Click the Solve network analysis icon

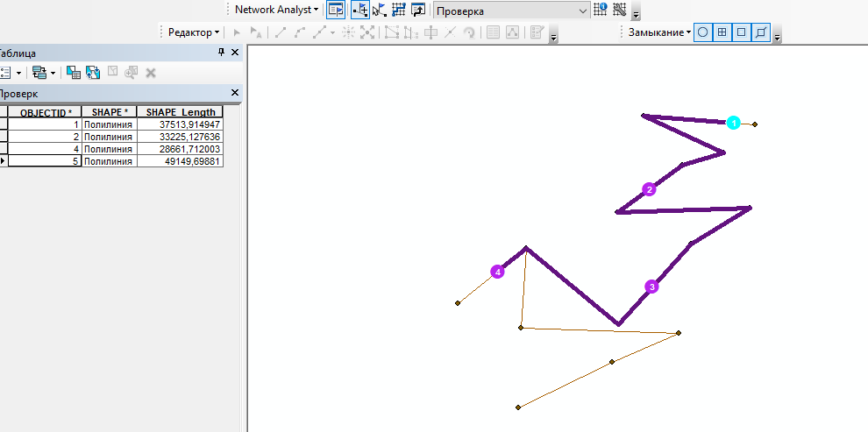399,10
